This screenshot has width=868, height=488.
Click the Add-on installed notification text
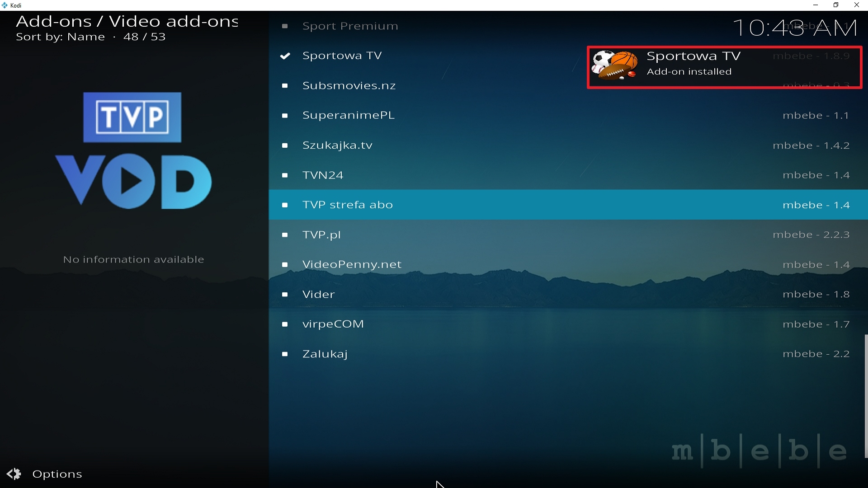click(x=689, y=72)
